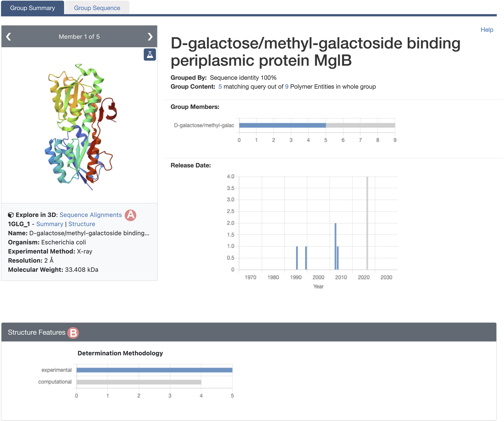Select the Group Summary tab
Image resolution: width=504 pixels, height=422 pixels.
pyautogui.click(x=32, y=8)
